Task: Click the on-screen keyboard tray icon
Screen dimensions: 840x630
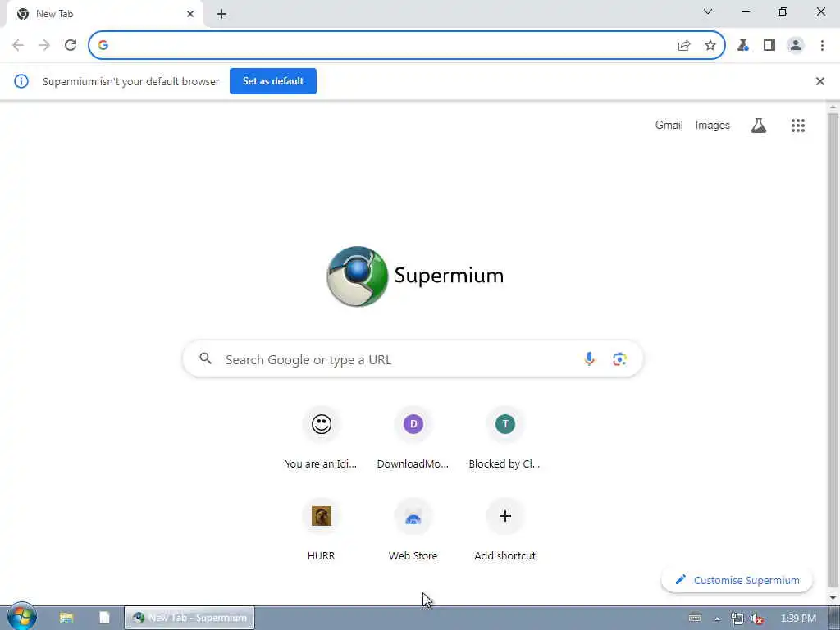Action: coord(695,619)
